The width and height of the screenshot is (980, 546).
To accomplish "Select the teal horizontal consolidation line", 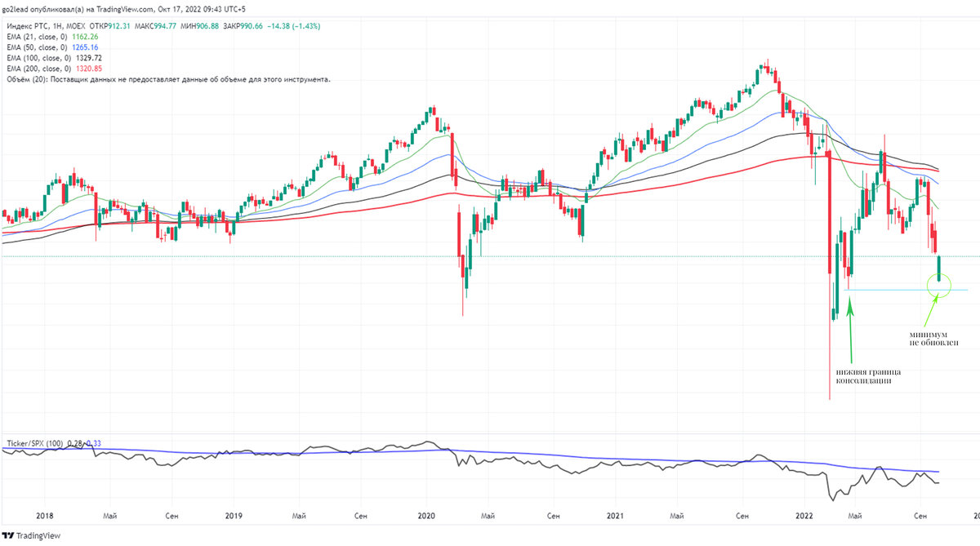I will pos(890,290).
